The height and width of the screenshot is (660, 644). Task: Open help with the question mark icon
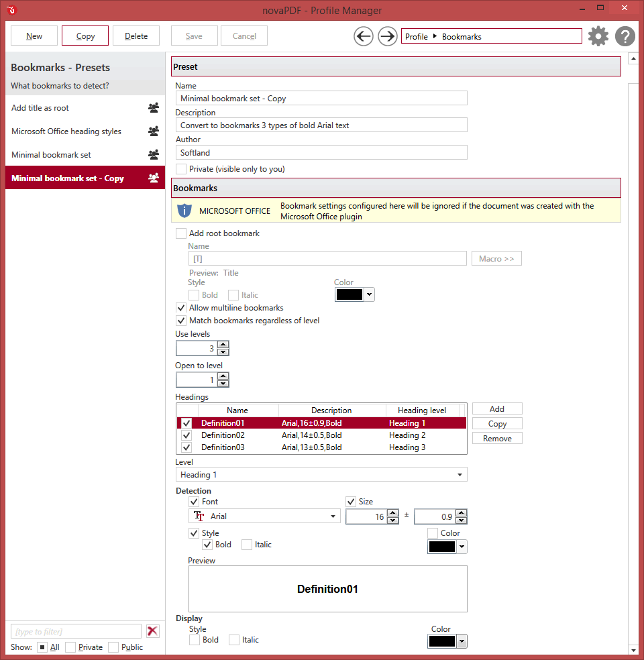coord(625,36)
